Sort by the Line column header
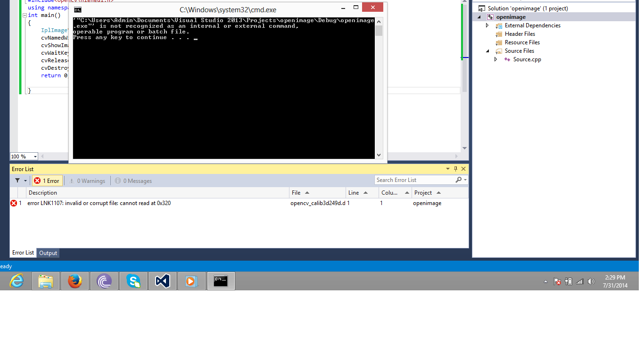644x362 pixels. click(362, 193)
